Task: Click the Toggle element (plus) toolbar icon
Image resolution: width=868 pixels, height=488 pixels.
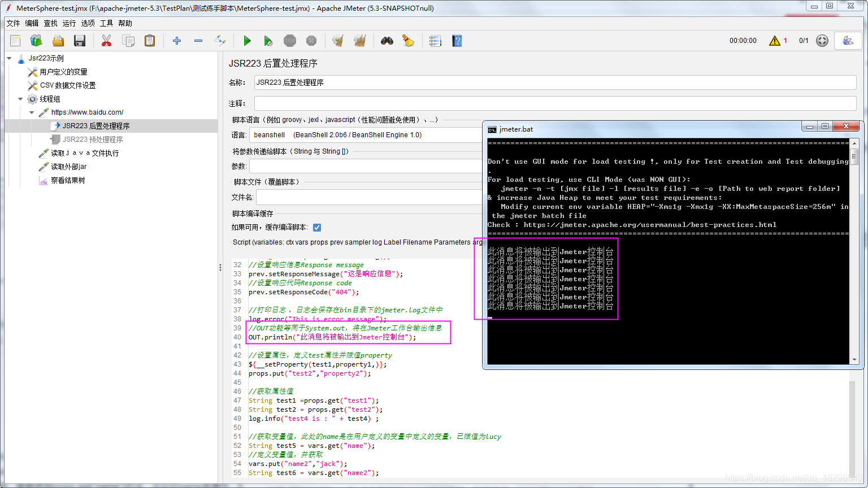Action: coord(177,40)
